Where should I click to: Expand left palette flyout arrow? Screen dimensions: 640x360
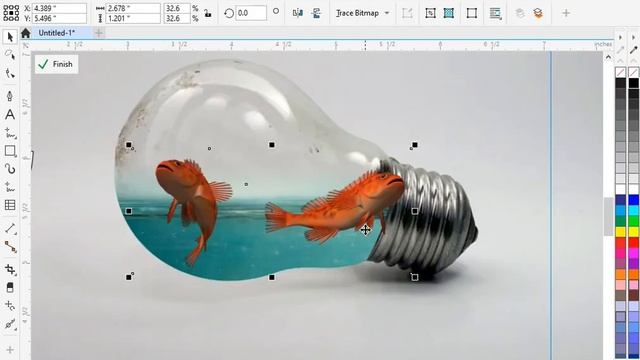[620, 37]
